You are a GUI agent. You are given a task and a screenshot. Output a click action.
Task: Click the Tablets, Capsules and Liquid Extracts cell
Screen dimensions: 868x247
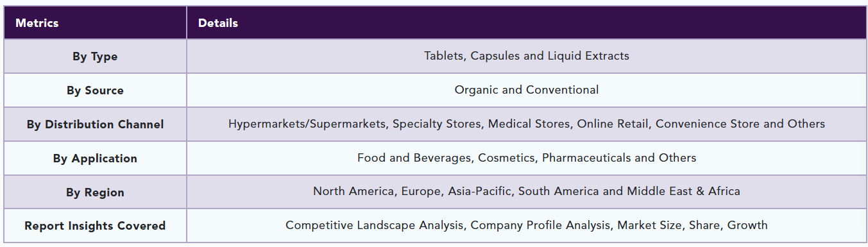click(526, 56)
